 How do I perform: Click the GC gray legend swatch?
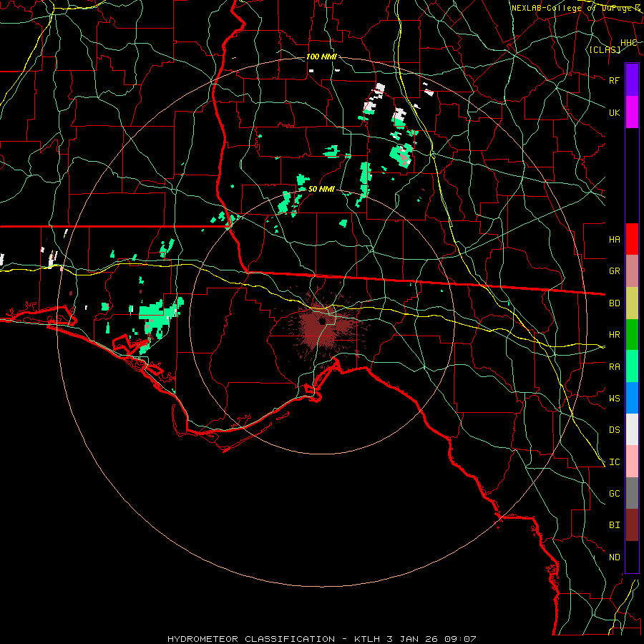(x=632, y=493)
